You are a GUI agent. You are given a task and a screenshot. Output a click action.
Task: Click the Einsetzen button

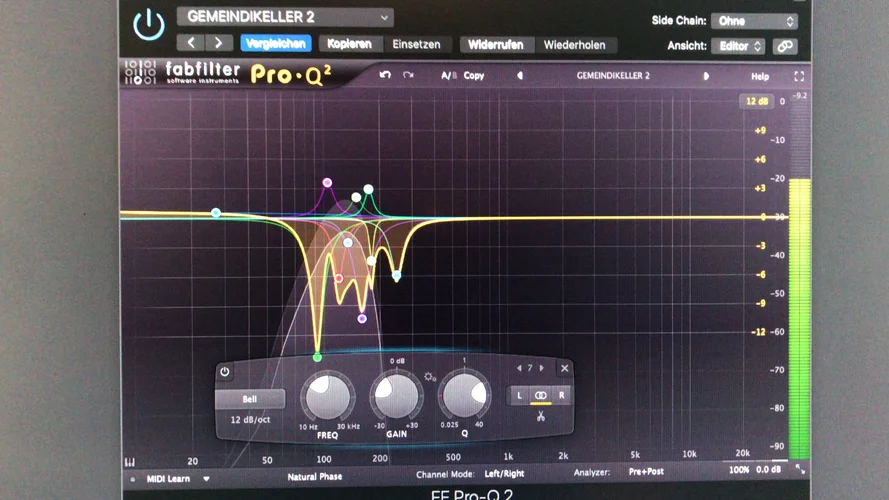click(x=416, y=44)
